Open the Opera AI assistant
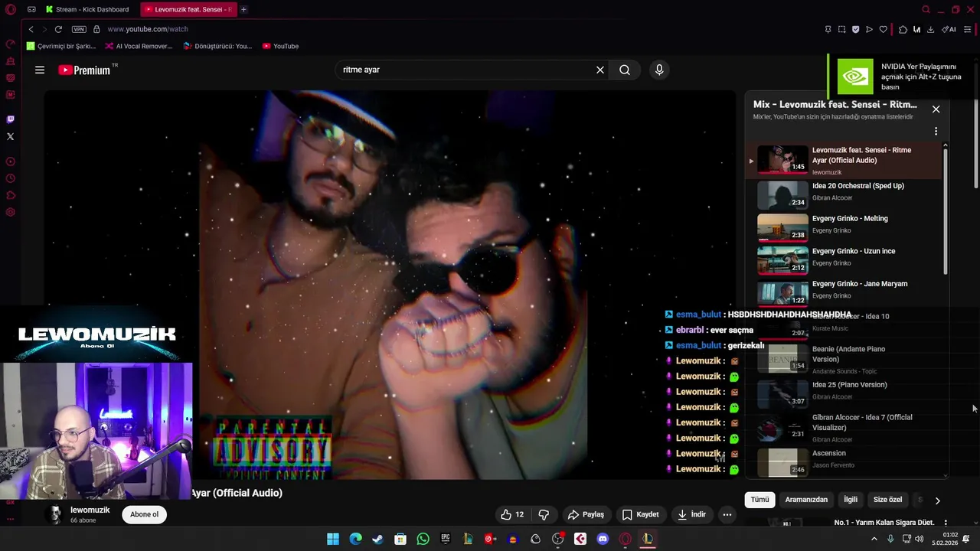This screenshot has height=551, width=980. click(949, 29)
